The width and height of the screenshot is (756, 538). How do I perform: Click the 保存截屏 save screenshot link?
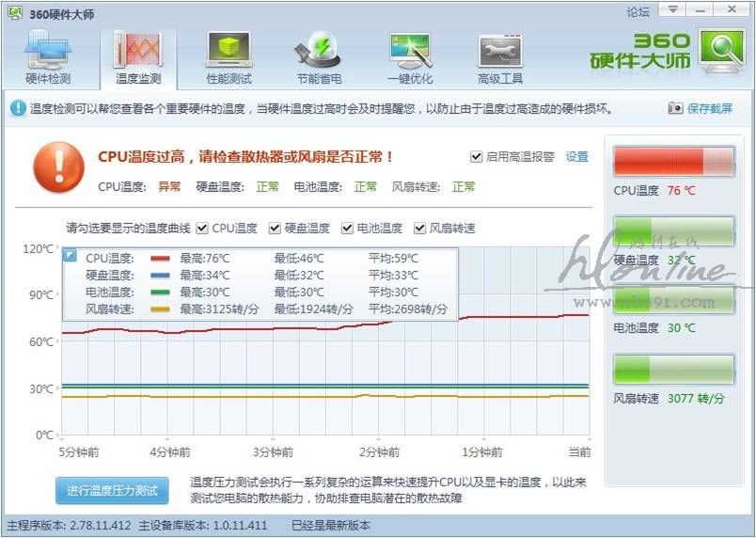pos(710,108)
